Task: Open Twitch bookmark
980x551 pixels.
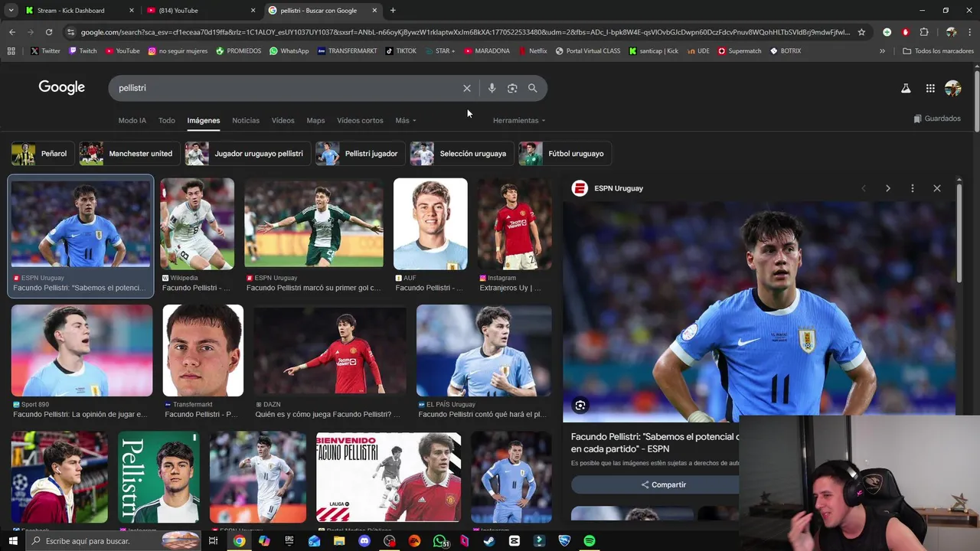Action: pyautogui.click(x=83, y=51)
